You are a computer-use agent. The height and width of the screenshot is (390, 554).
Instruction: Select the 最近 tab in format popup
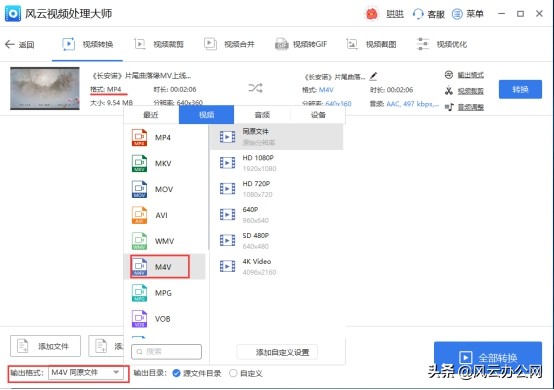[151, 115]
